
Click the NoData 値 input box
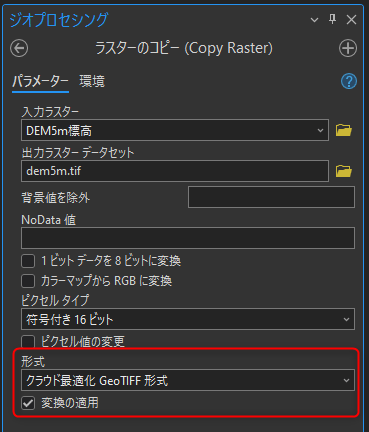[x=188, y=238]
